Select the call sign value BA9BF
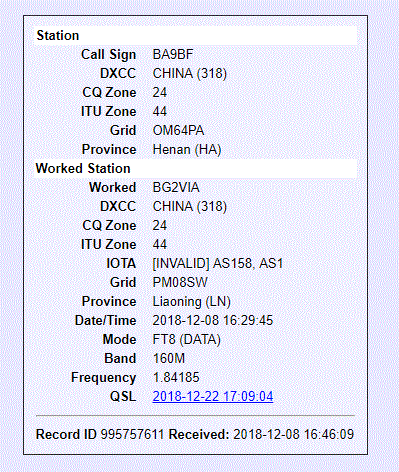 pos(173,54)
